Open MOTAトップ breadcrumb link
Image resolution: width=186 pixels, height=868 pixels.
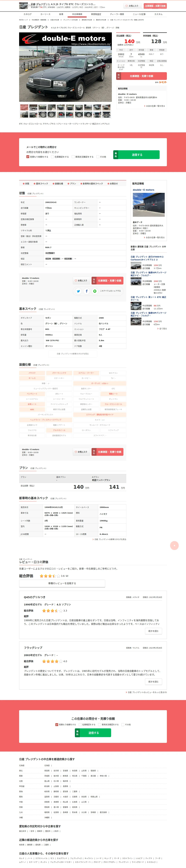pyautogui.click(x=23, y=20)
